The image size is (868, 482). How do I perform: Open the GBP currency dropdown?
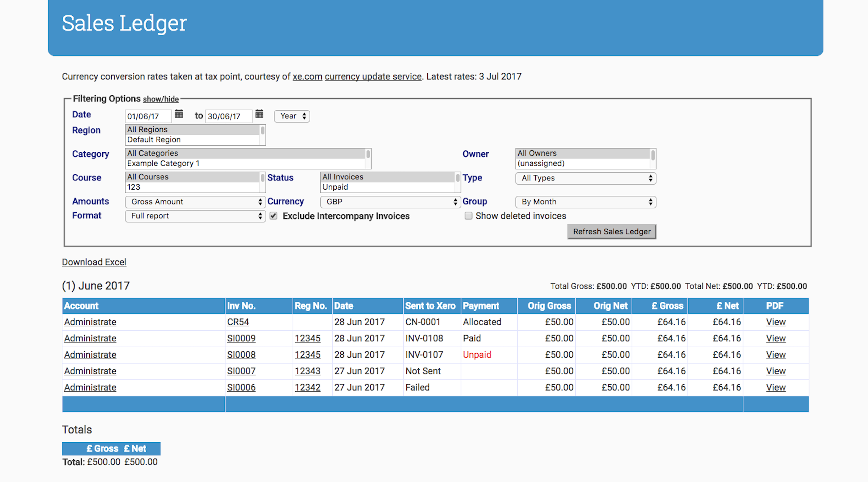pos(390,202)
